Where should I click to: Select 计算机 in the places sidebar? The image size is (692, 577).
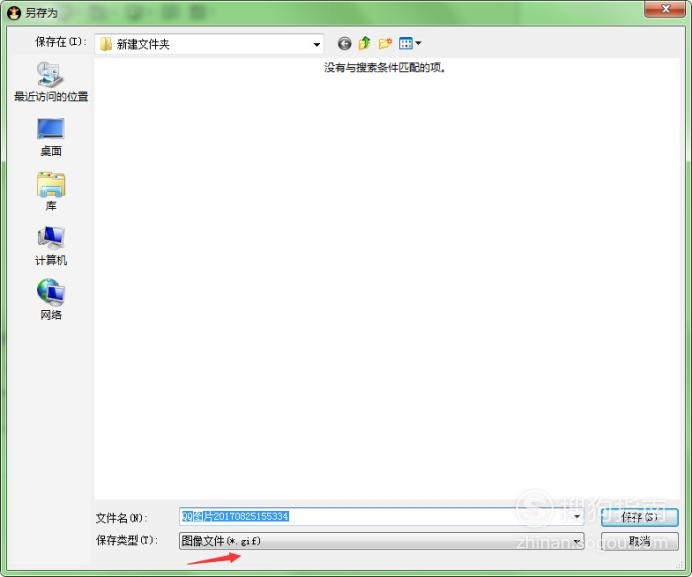tap(51, 245)
